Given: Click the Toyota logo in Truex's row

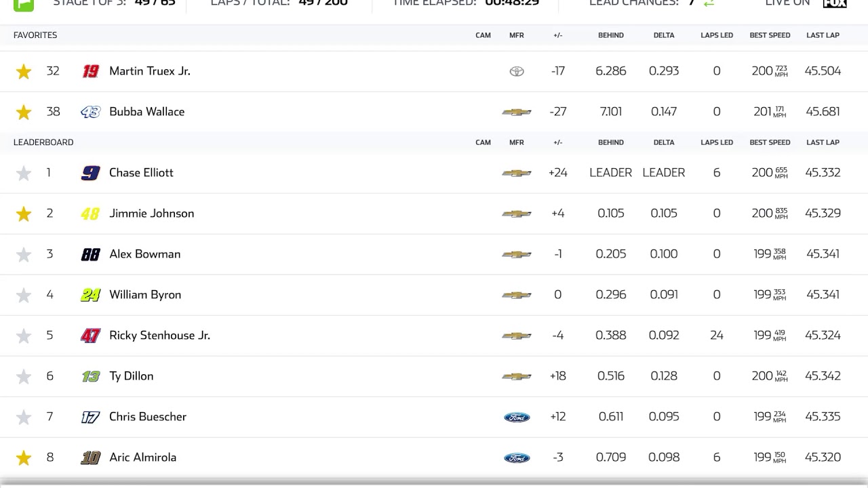Looking at the screenshot, I should (x=517, y=71).
